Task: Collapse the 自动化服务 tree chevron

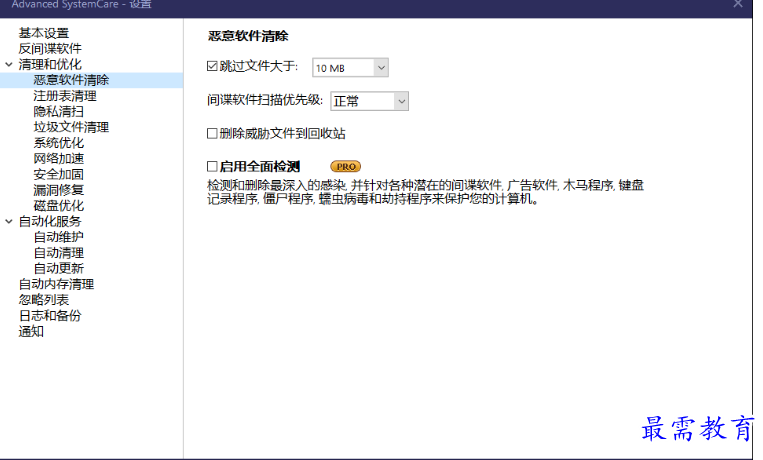Action: coord(9,221)
